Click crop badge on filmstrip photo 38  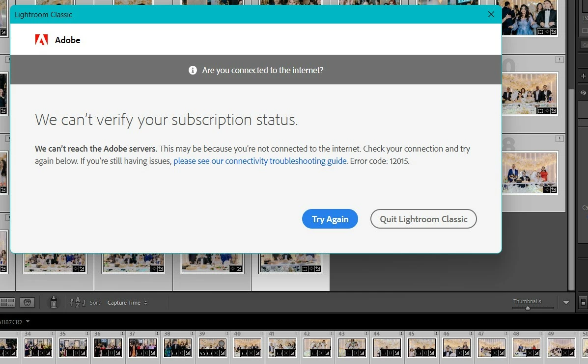(175, 353)
